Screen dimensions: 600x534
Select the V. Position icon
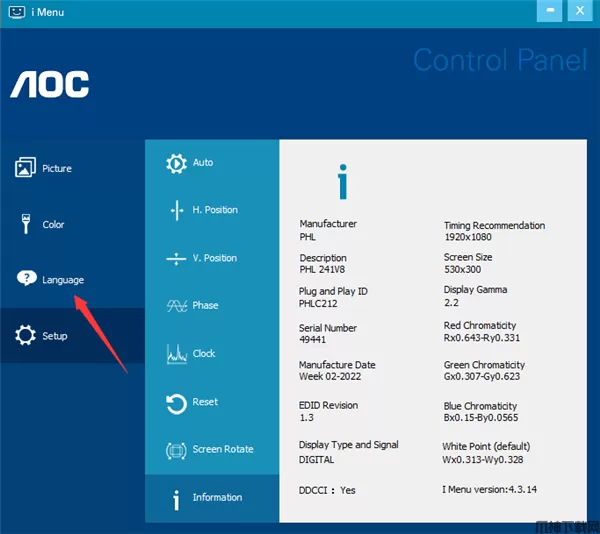tap(176, 258)
